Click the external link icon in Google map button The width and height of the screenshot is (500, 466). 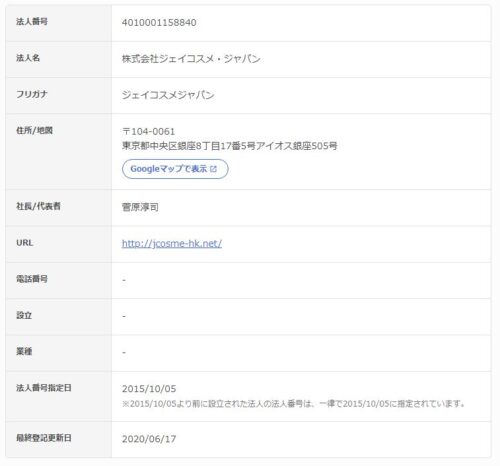213,169
